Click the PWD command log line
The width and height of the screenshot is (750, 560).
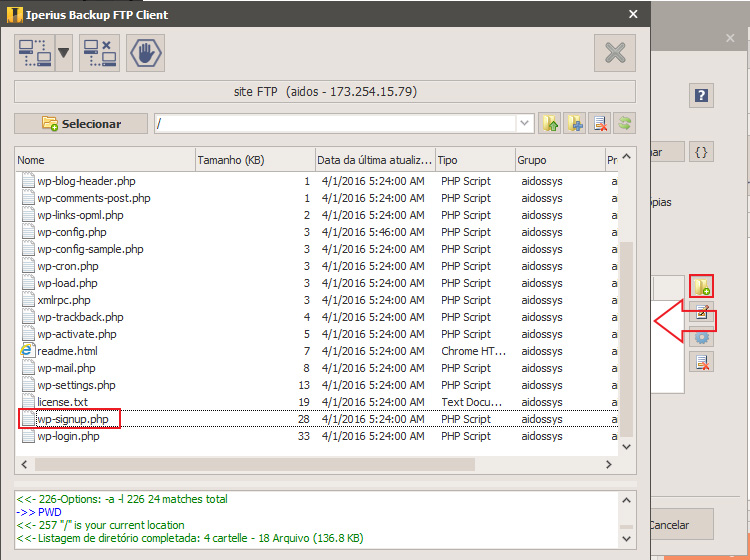click(39, 512)
